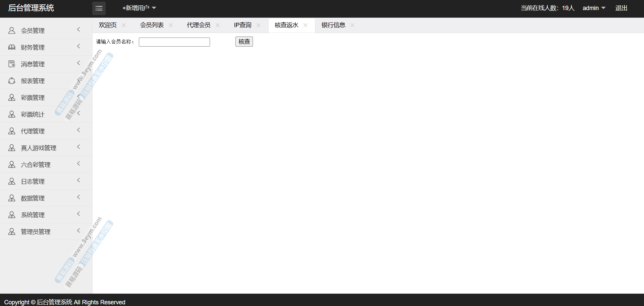Screen dimensions: 644x306
Task: Close the 会员列表 tab
Action: [171, 25]
